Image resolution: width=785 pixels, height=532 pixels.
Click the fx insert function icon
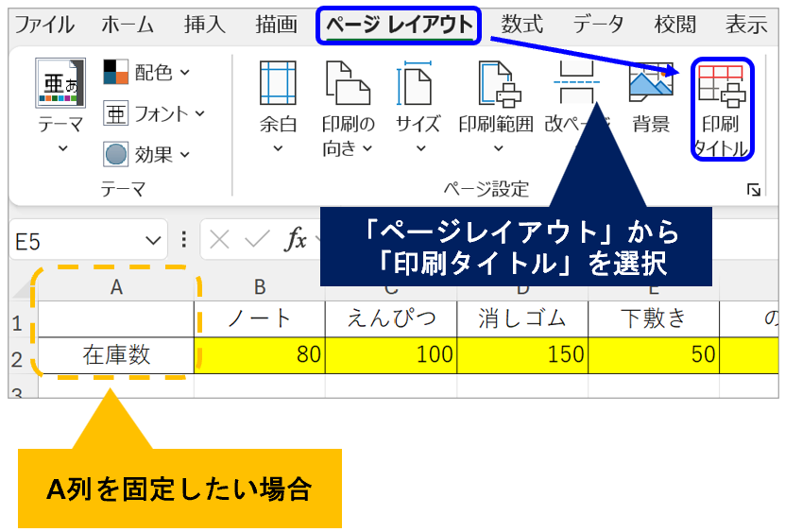coord(295,239)
